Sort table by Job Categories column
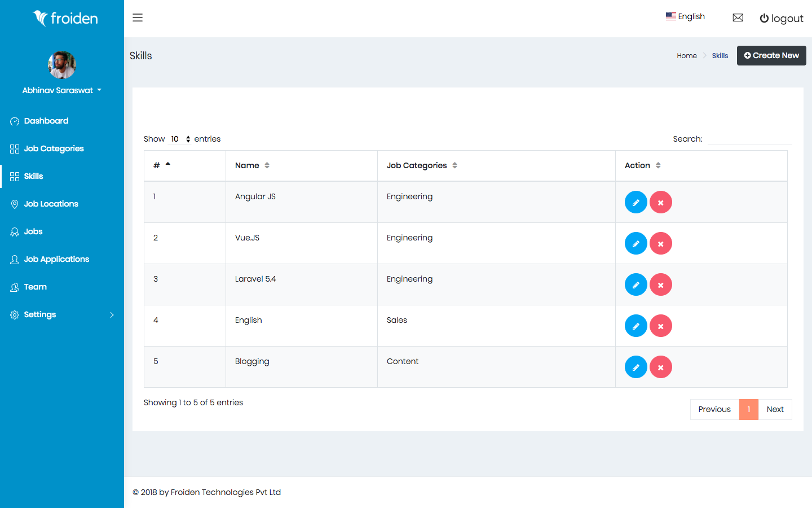 (x=421, y=165)
